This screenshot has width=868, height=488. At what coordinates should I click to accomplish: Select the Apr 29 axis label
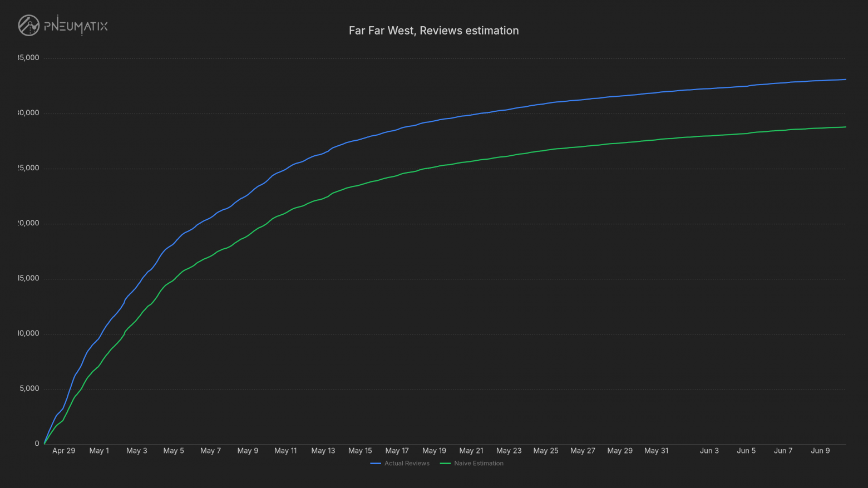pos(63,451)
